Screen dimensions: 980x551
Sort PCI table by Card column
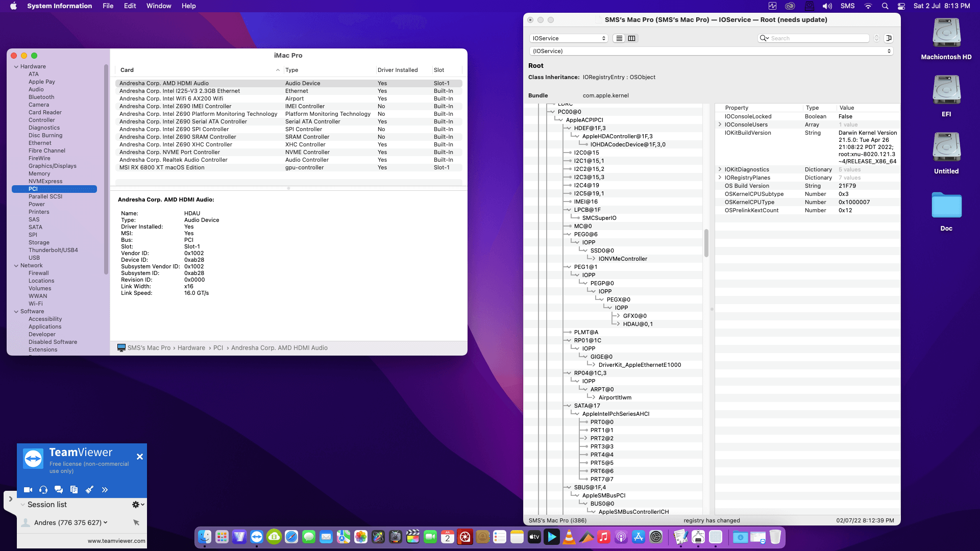[199, 70]
